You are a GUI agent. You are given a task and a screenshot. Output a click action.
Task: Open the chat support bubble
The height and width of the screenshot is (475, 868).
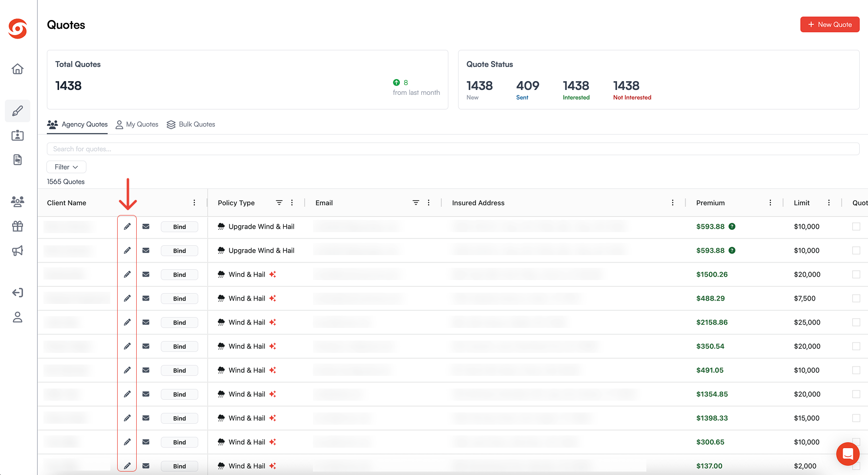pos(848,454)
